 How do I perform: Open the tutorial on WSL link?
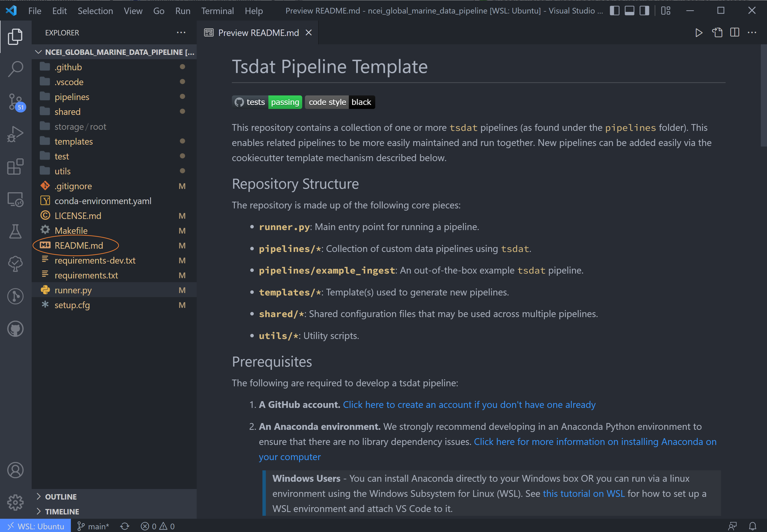tap(584, 494)
